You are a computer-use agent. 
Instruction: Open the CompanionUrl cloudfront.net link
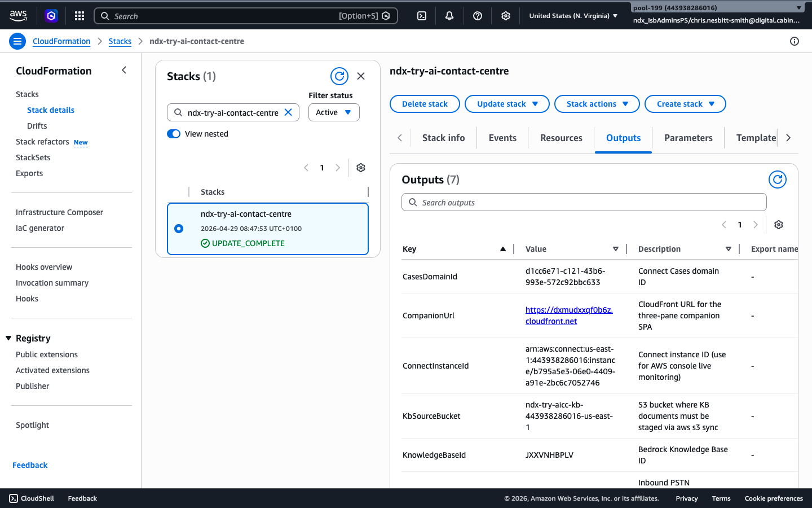[569, 316]
